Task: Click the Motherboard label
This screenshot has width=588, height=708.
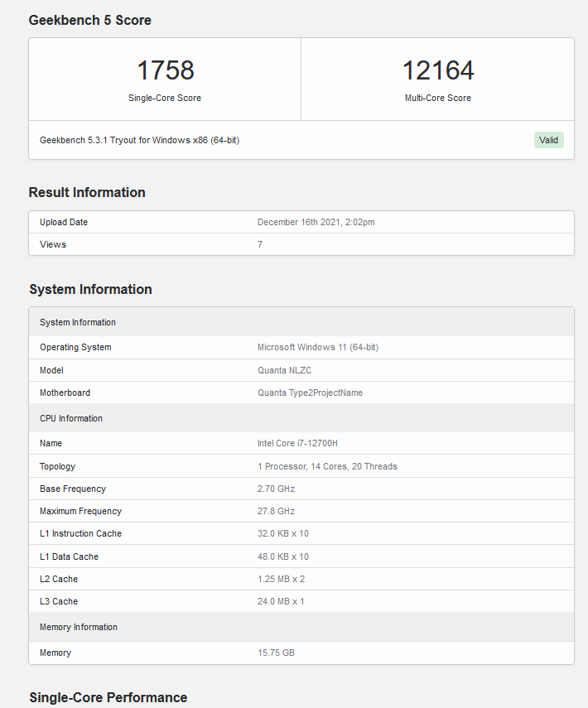Action: (x=65, y=393)
